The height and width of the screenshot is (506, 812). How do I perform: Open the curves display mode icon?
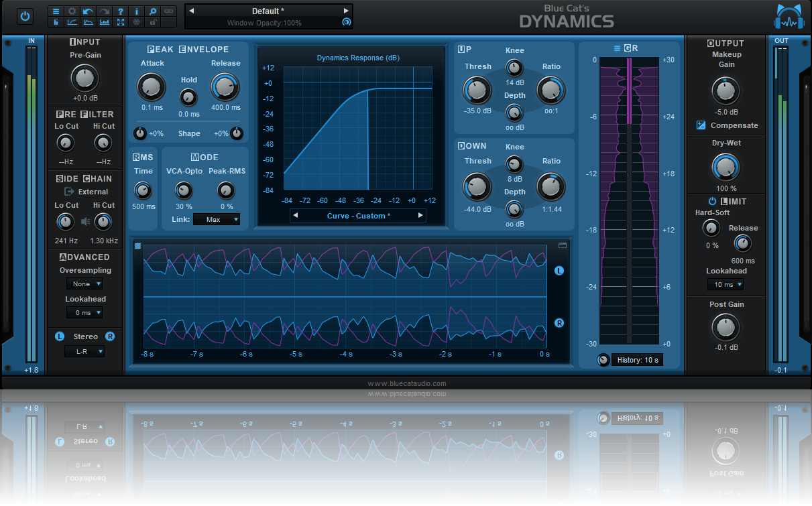72,22
